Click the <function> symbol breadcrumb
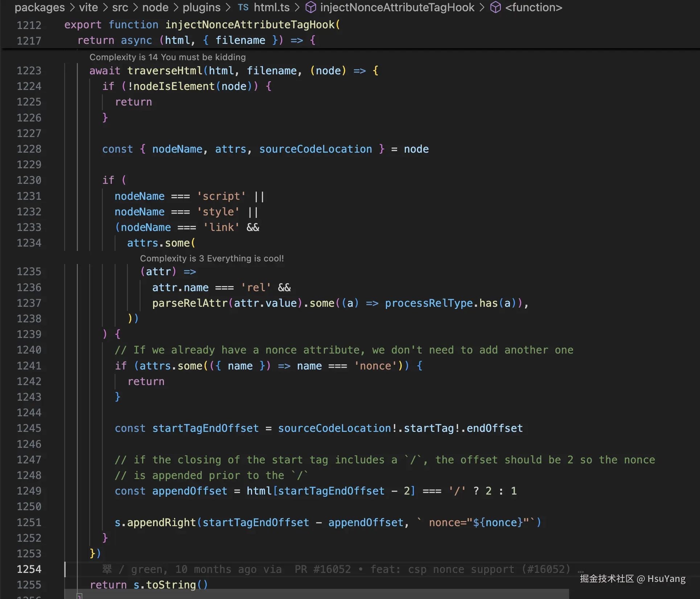This screenshot has width=700, height=599. (x=534, y=7)
